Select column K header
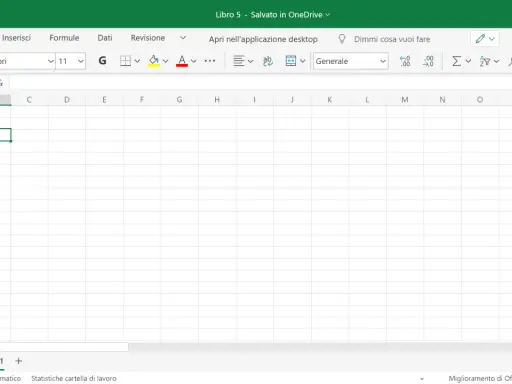 [330, 100]
